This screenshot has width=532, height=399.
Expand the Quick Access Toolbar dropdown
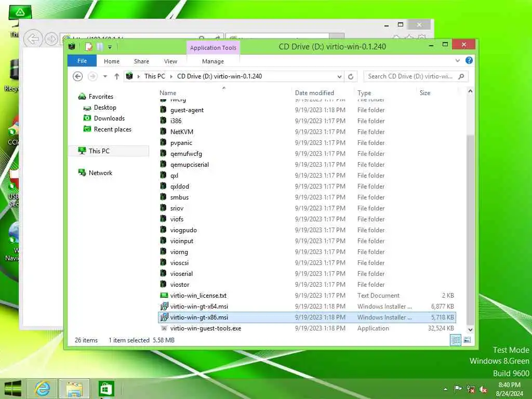tap(110, 47)
